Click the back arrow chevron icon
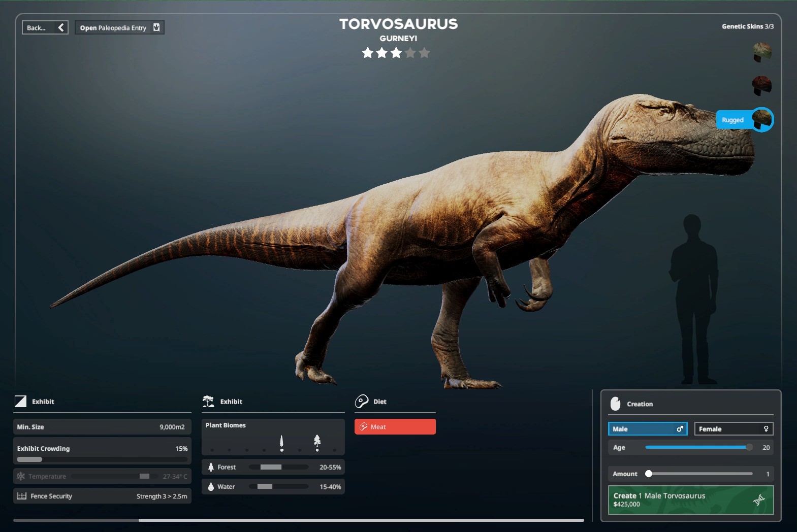The image size is (797, 532). [x=61, y=27]
